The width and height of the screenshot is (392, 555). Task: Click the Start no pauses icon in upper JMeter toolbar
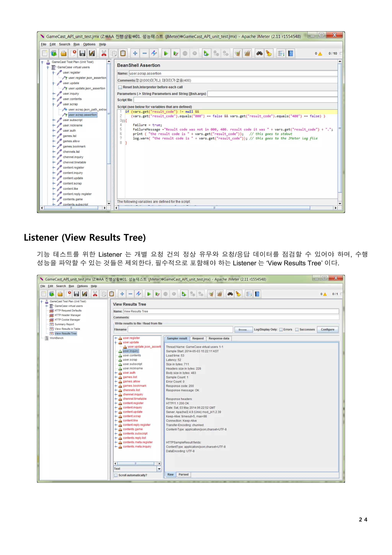176,53
